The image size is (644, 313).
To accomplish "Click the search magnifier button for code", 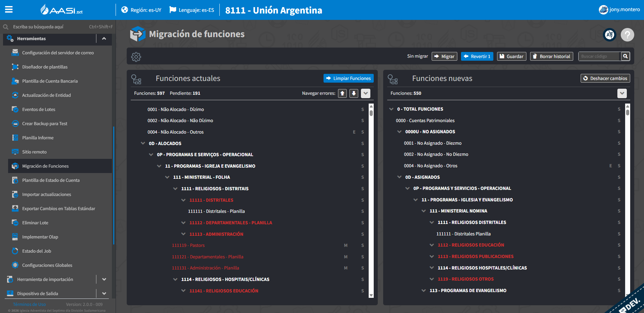I will point(625,56).
